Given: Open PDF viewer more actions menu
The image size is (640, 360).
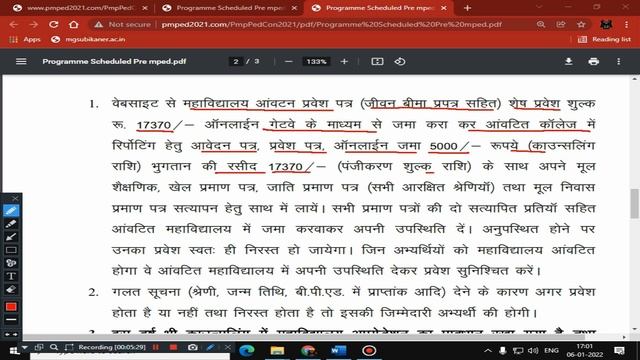Looking at the screenshot, I should click(619, 61).
